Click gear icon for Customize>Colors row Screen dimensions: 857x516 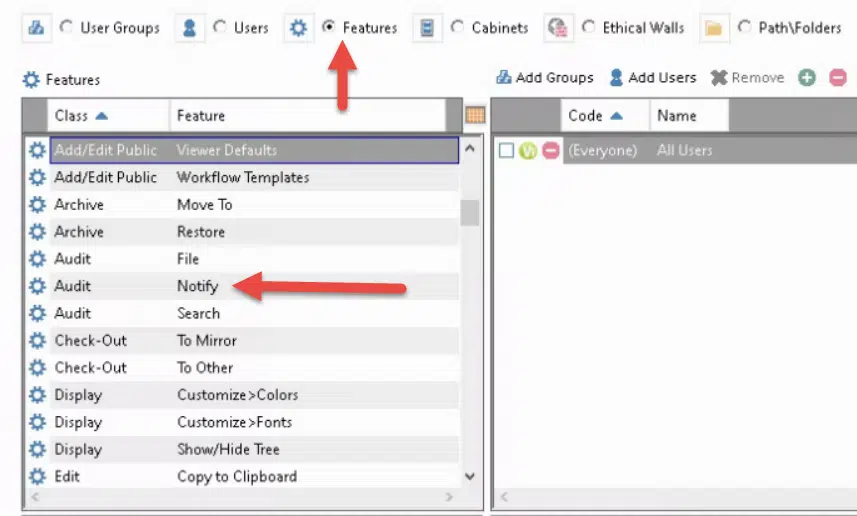37,395
